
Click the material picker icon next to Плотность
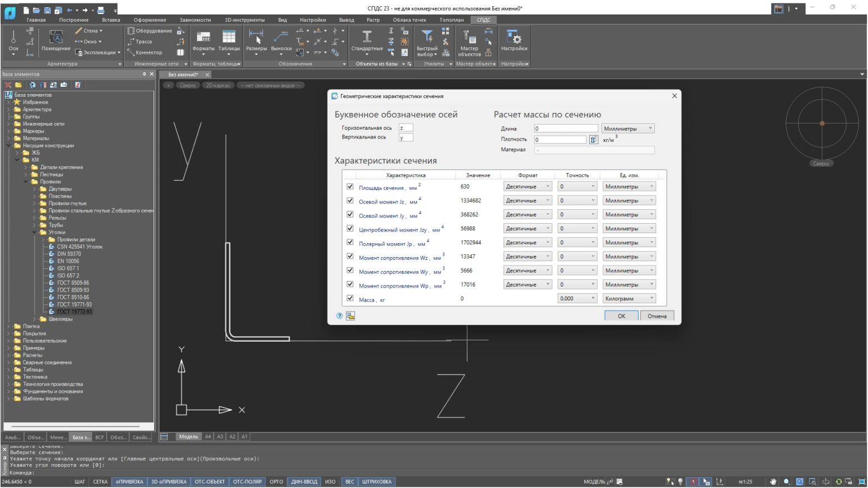tap(593, 140)
